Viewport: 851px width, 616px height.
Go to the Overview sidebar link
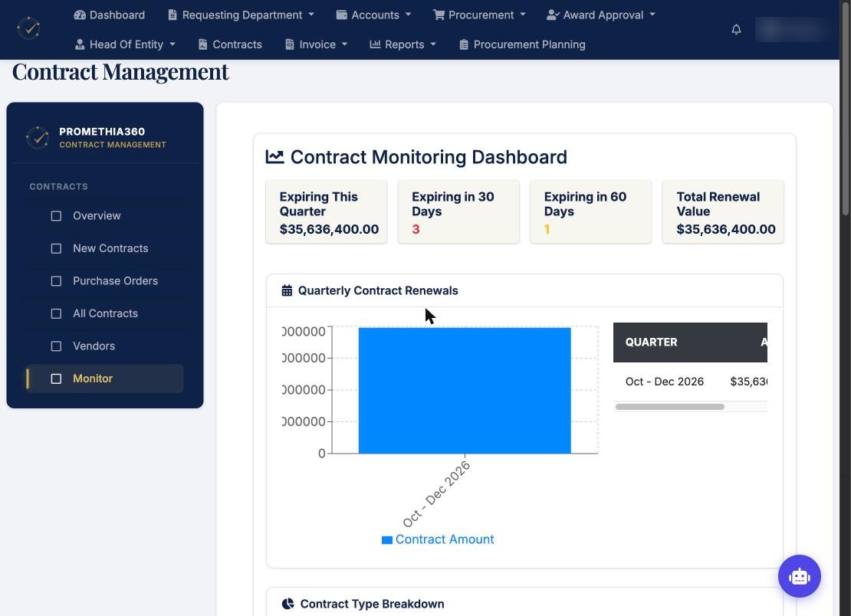click(97, 216)
